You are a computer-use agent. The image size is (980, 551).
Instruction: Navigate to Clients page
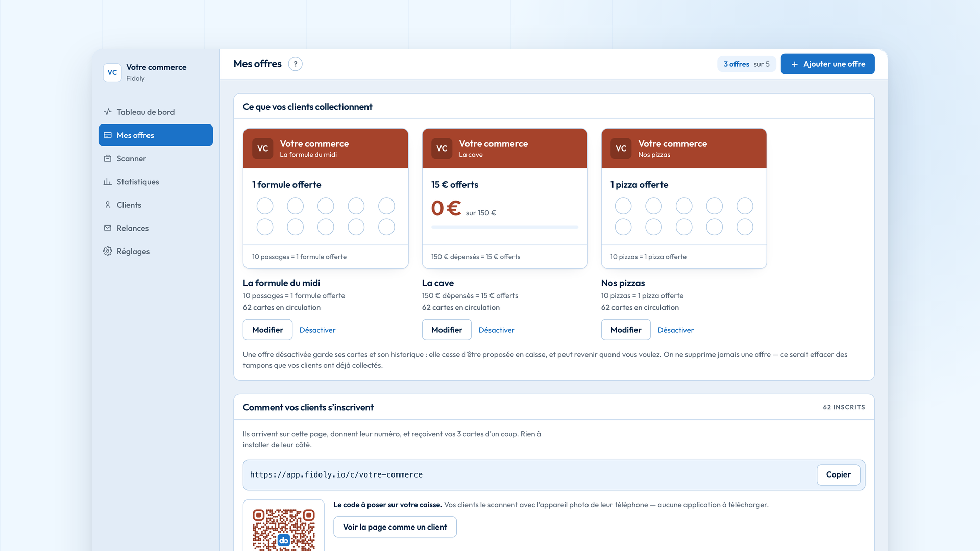(156, 205)
